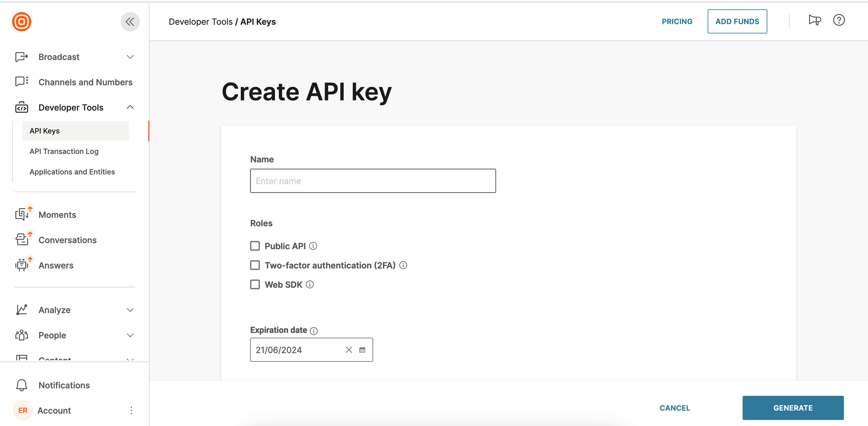Select Applications and Entities

(x=72, y=171)
